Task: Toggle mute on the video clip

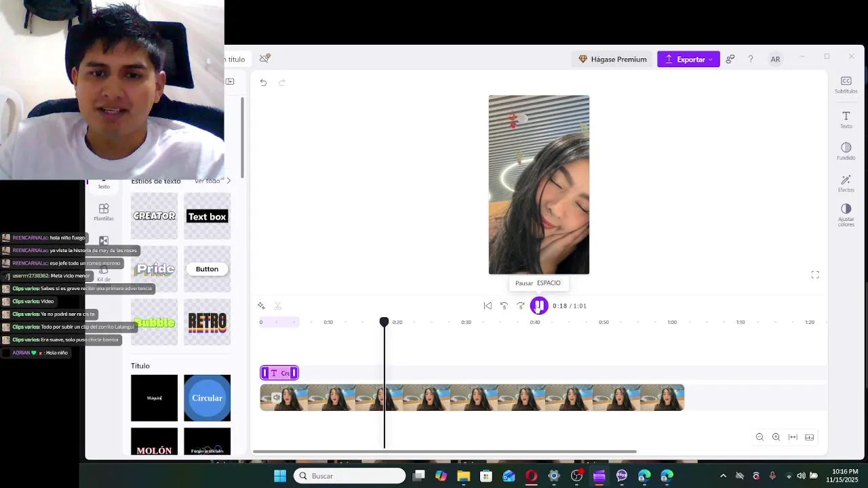Action: pos(276,398)
